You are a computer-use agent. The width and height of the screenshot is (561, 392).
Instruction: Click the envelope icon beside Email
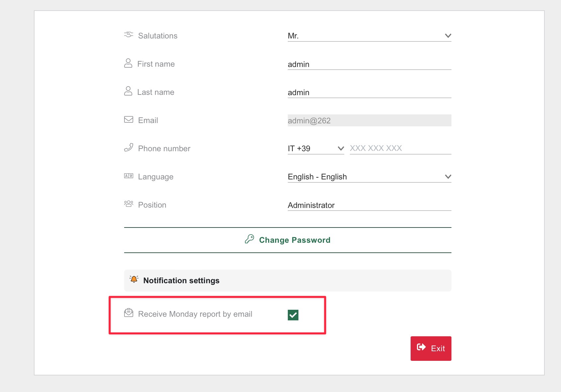128,119
